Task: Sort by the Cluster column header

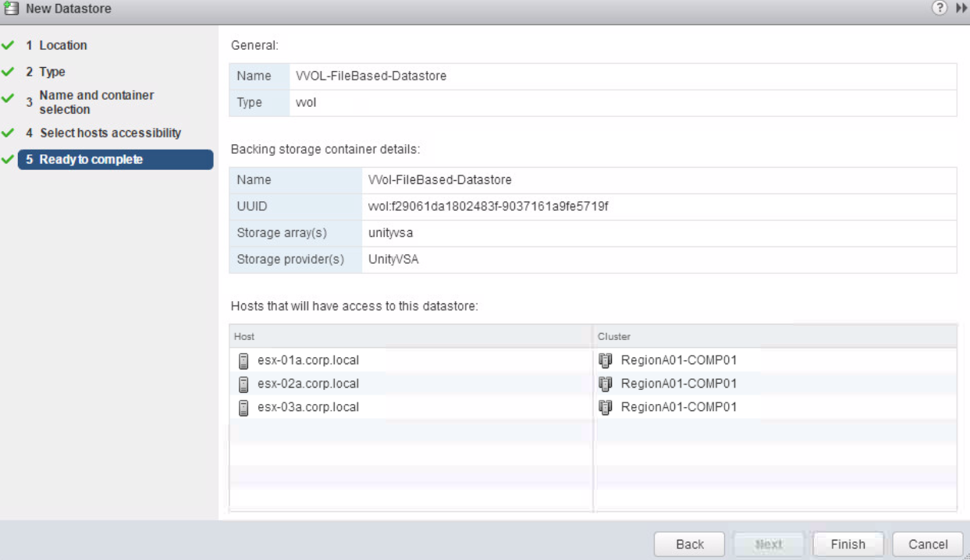Action: click(x=775, y=337)
